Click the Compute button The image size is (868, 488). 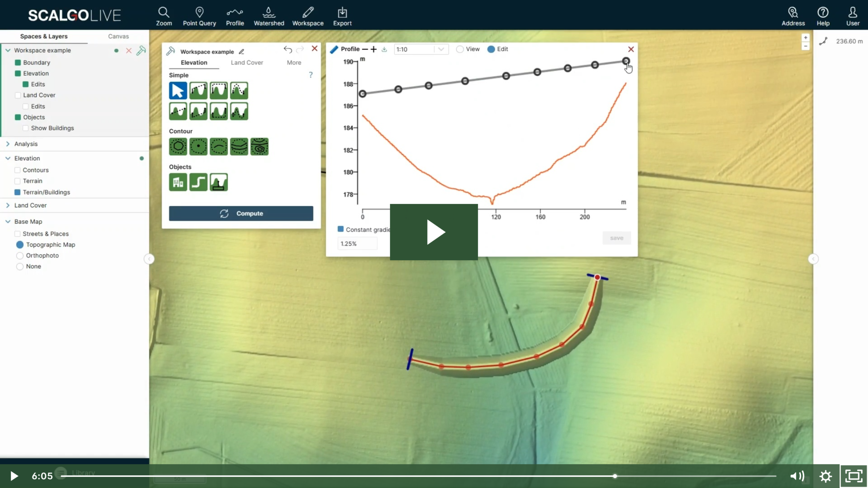(241, 214)
